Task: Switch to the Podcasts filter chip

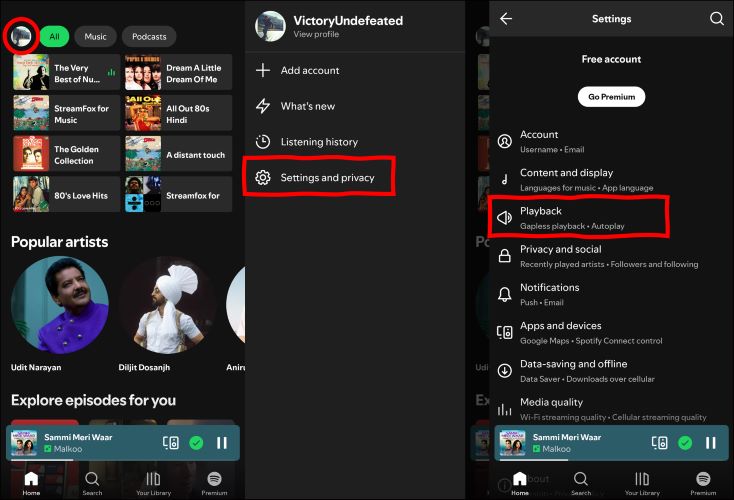Action: coord(149,37)
